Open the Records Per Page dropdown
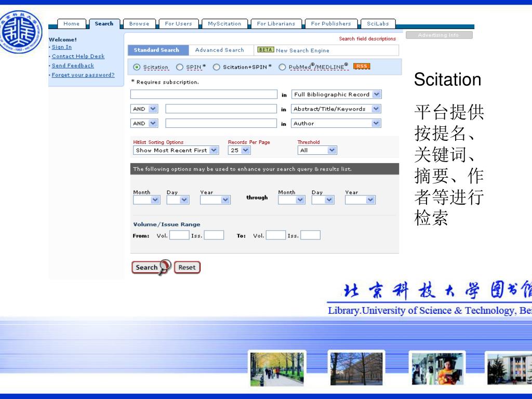The image size is (532, 399). (239, 150)
